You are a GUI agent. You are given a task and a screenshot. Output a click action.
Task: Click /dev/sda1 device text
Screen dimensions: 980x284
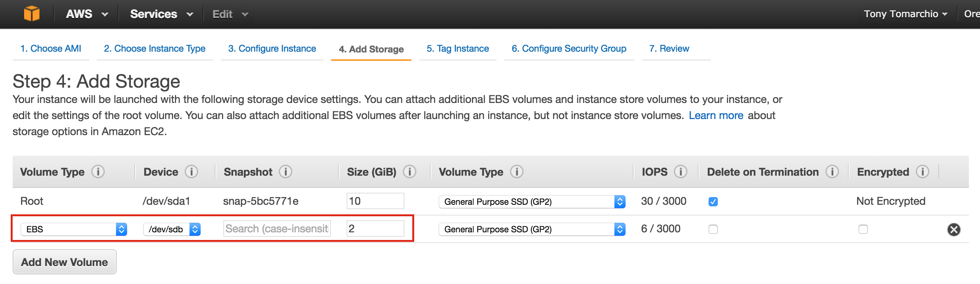(166, 201)
